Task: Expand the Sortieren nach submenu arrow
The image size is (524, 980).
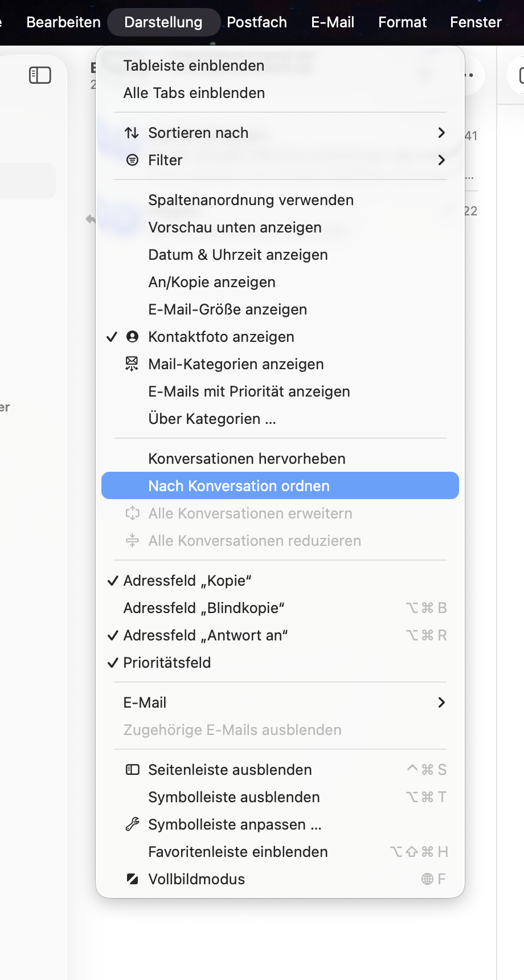Action: (441, 133)
